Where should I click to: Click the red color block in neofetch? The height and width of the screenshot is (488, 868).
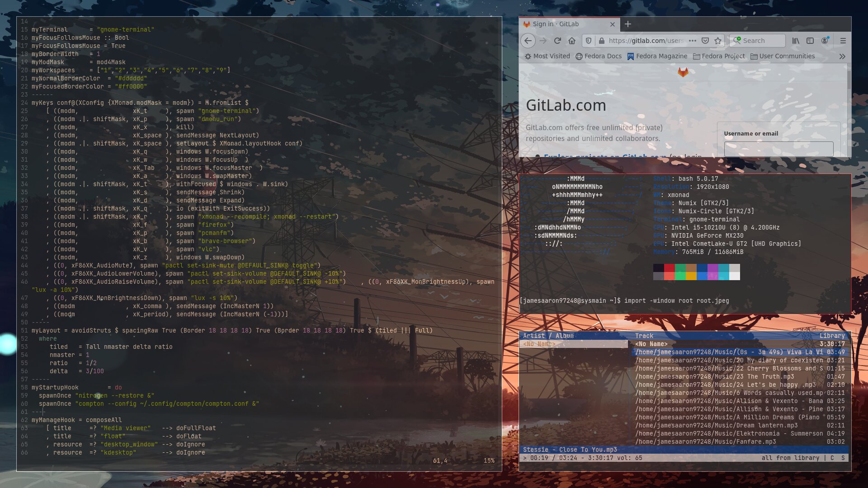click(670, 268)
